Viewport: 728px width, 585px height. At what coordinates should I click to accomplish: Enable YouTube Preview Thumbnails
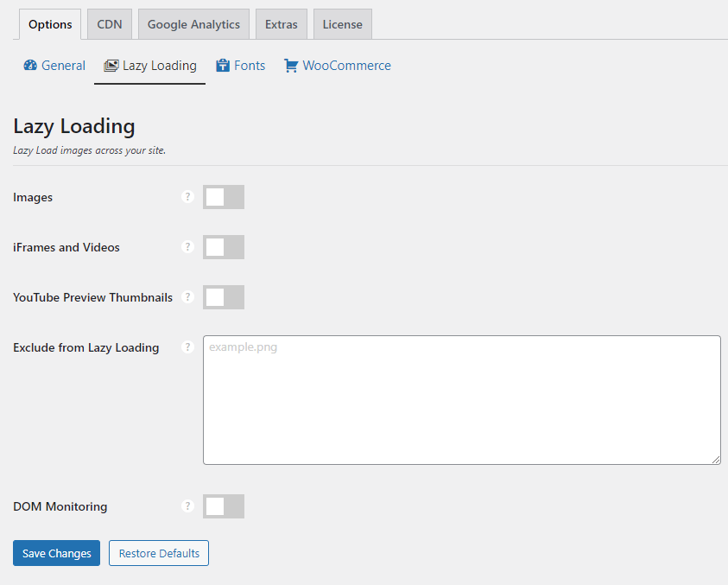coord(223,296)
